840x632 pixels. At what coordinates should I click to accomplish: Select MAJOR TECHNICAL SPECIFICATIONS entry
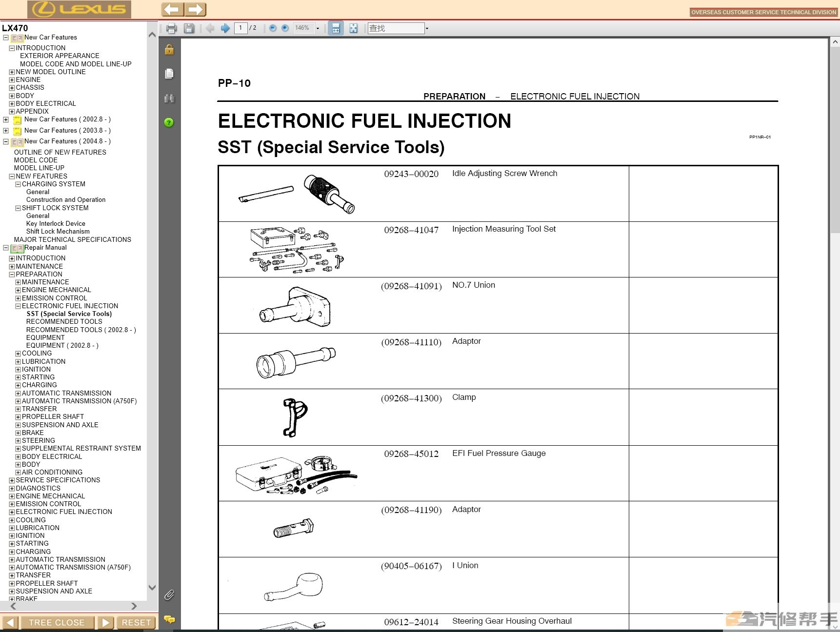[x=73, y=239]
